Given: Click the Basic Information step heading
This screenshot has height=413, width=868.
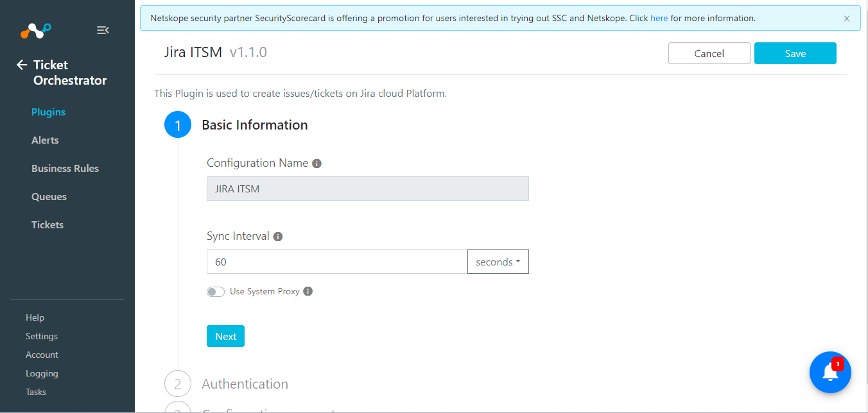Looking at the screenshot, I should coord(255,125).
